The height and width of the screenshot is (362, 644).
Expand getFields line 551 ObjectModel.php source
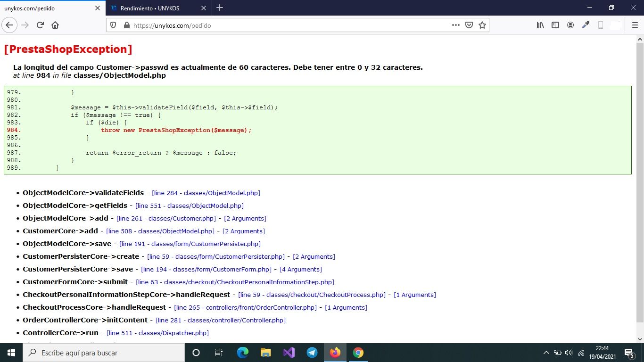(190, 206)
